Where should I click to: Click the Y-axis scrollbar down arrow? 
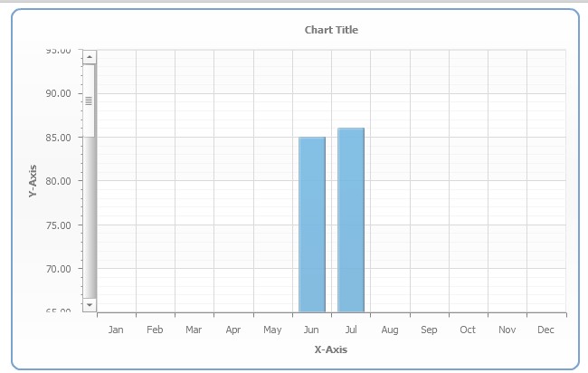[89, 305]
